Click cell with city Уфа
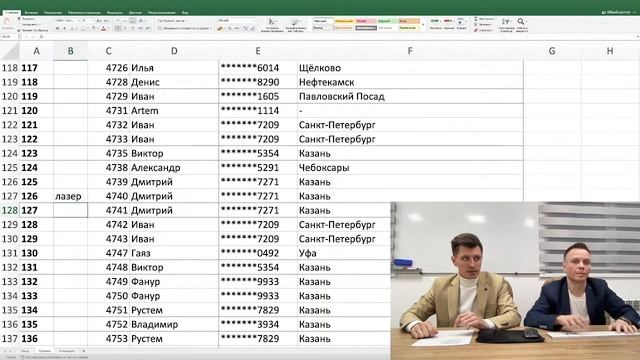The image size is (640, 360). point(344,253)
